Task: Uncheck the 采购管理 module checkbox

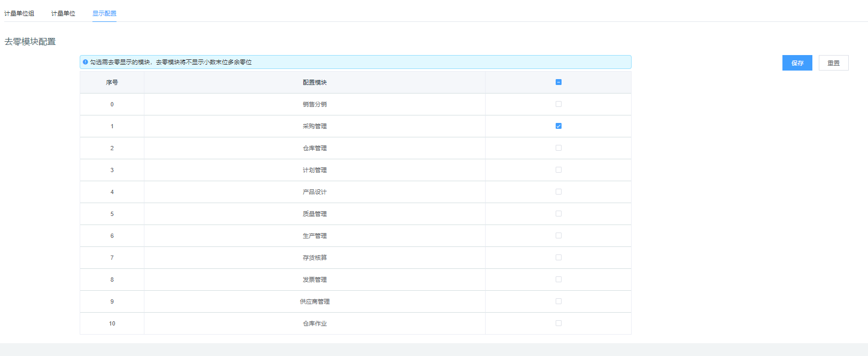Action: coord(558,126)
